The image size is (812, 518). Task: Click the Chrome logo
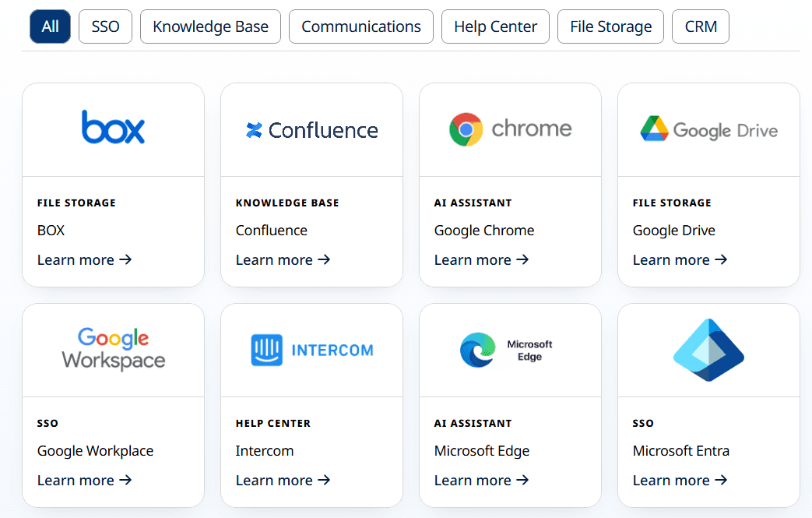pos(510,129)
